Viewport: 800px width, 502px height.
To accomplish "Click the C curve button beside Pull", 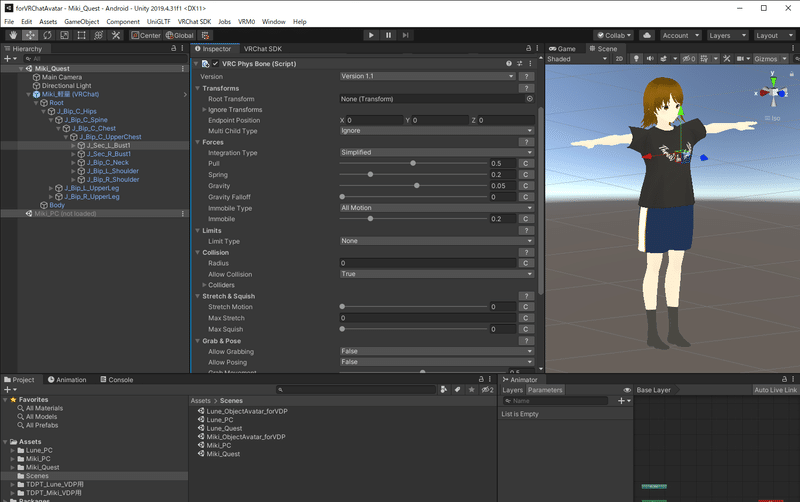I will [x=526, y=163].
